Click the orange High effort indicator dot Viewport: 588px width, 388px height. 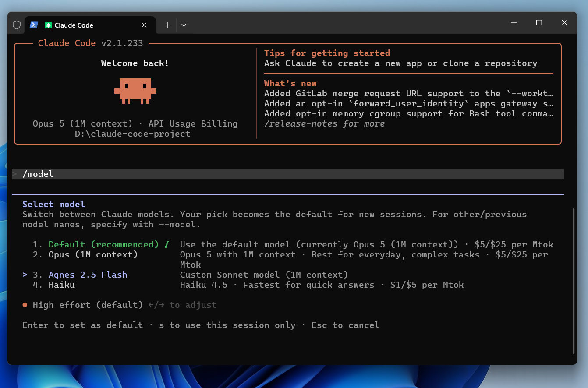[x=25, y=305]
